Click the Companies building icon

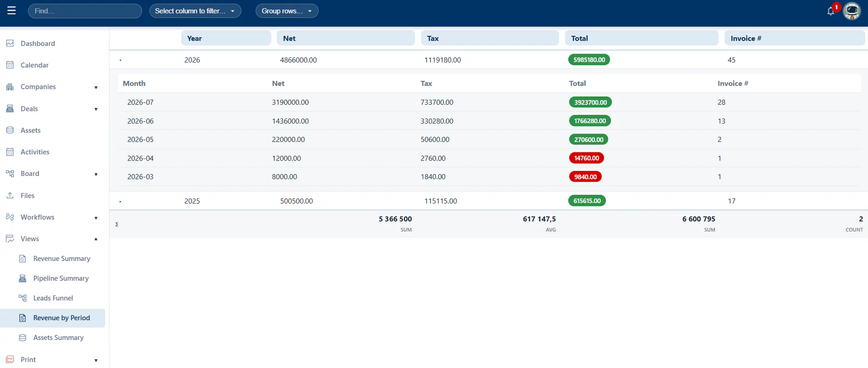(10, 86)
